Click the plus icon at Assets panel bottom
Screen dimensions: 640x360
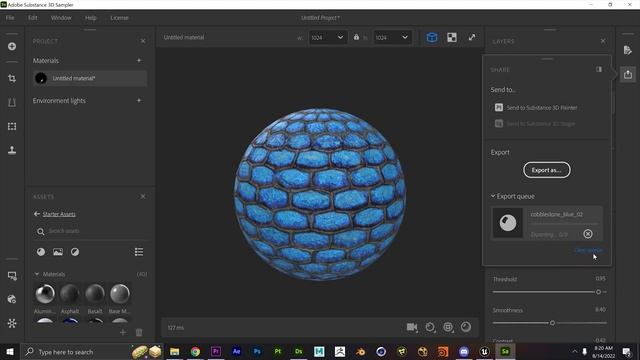coord(123,332)
